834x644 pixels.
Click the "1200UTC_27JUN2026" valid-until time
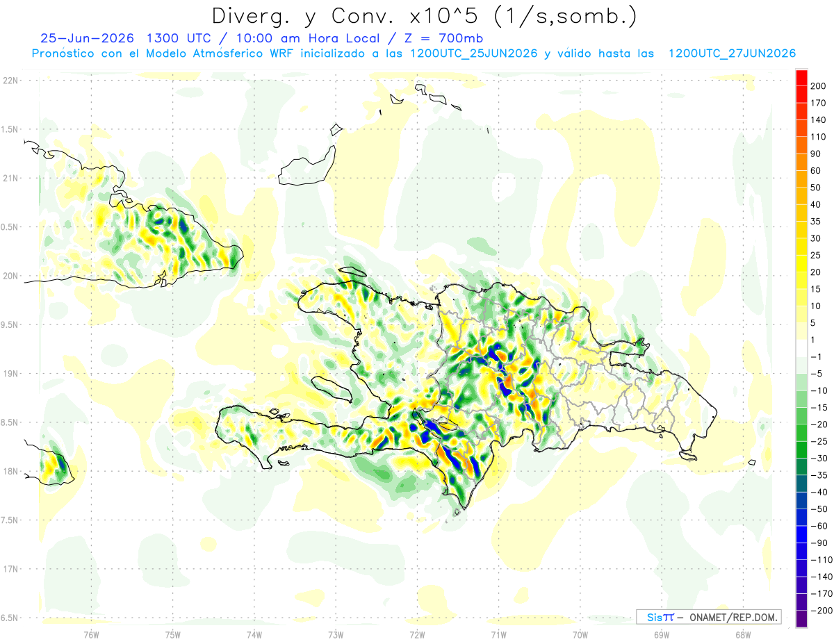coord(731,53)
